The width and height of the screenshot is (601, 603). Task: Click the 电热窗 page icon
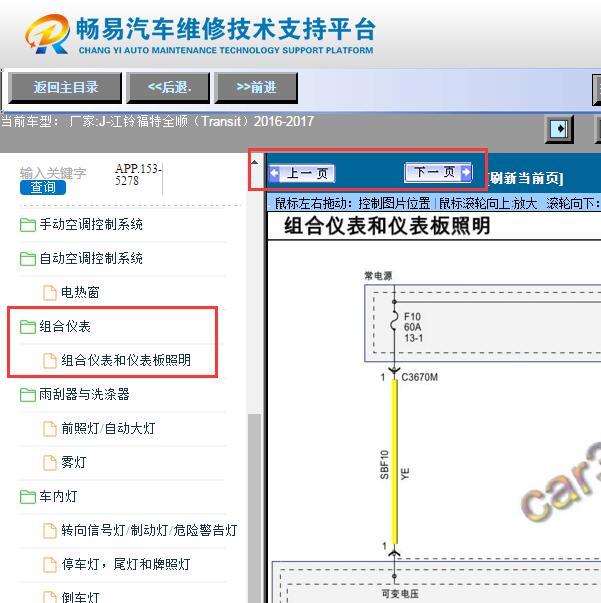(50, 293)
